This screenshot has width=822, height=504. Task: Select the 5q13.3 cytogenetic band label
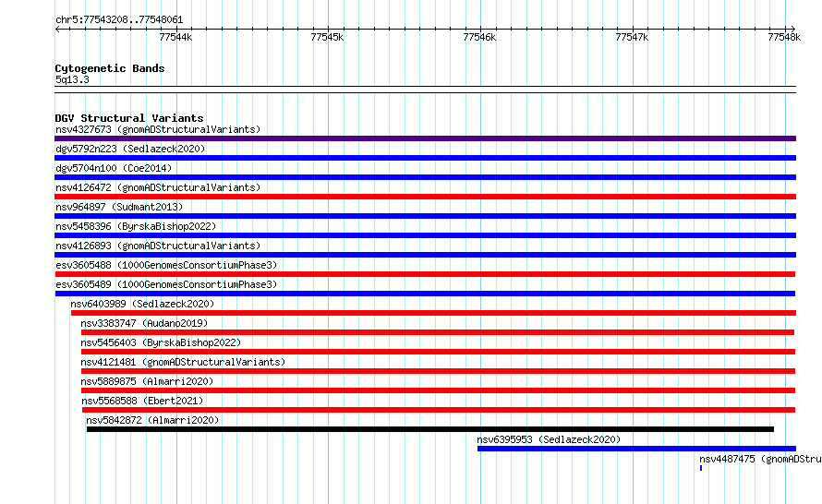click(72, 79)
